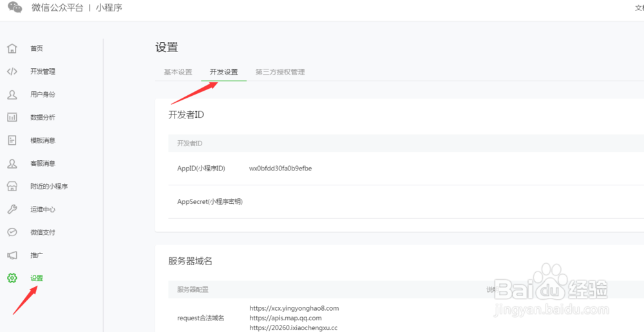Open 微信支付 in the sidebar

(x=43, y=232)
